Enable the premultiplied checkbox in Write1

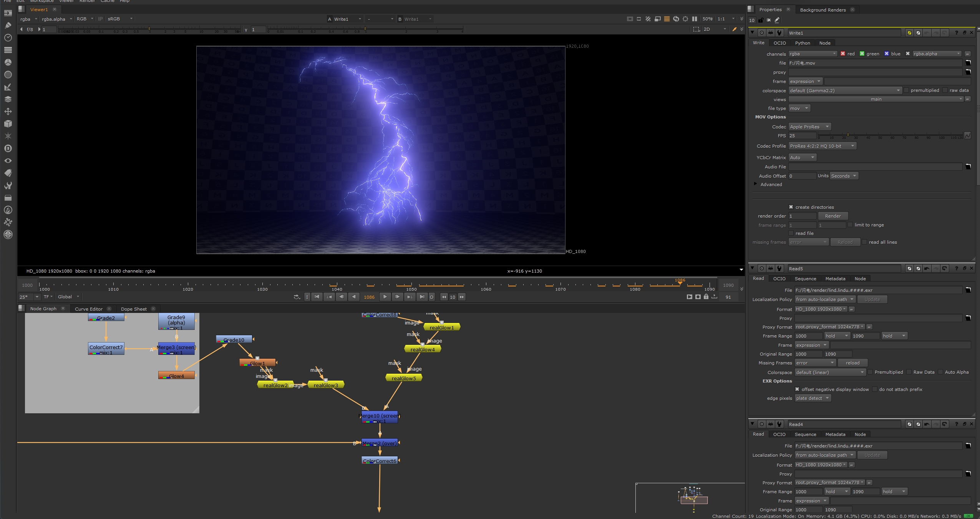pyautogui.click(x=906, y=90)
